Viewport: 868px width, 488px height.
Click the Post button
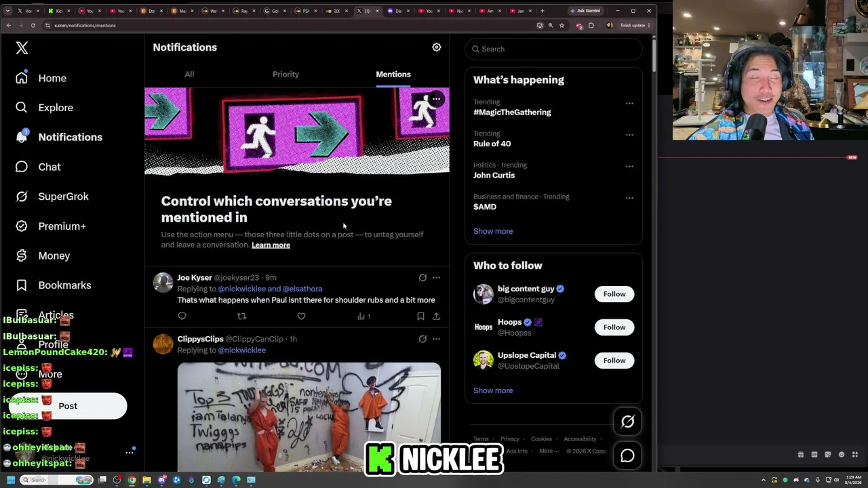pyautogui.click(x=68, y=406)
